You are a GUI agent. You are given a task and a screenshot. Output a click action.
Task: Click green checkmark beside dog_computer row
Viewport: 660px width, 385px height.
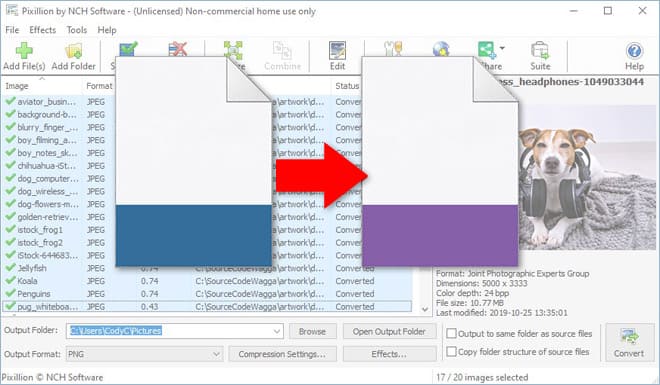11,178
